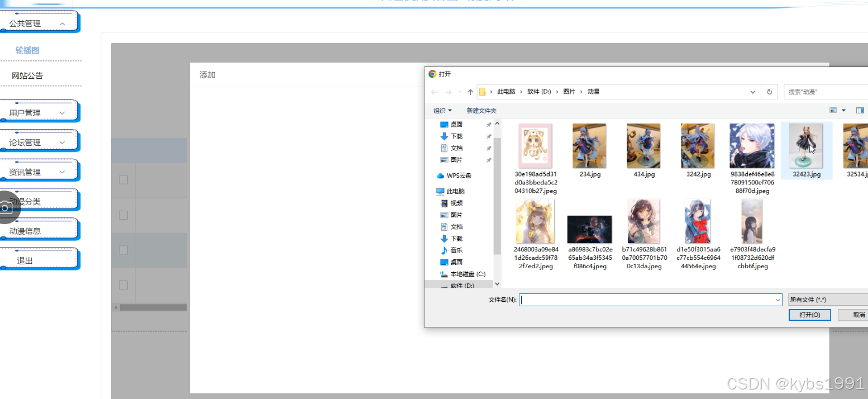Open recent locations dropdown arrow

coord(460,92)
